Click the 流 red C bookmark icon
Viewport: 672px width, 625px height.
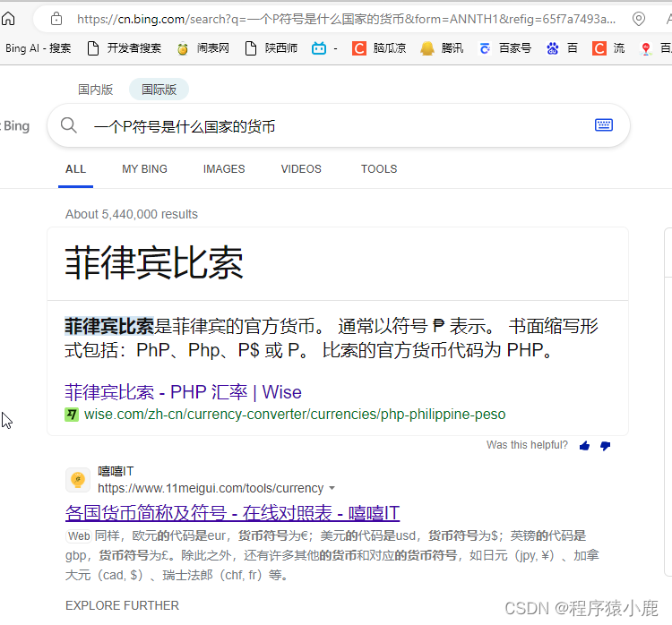pyautogui.click(x=599, y=48)
